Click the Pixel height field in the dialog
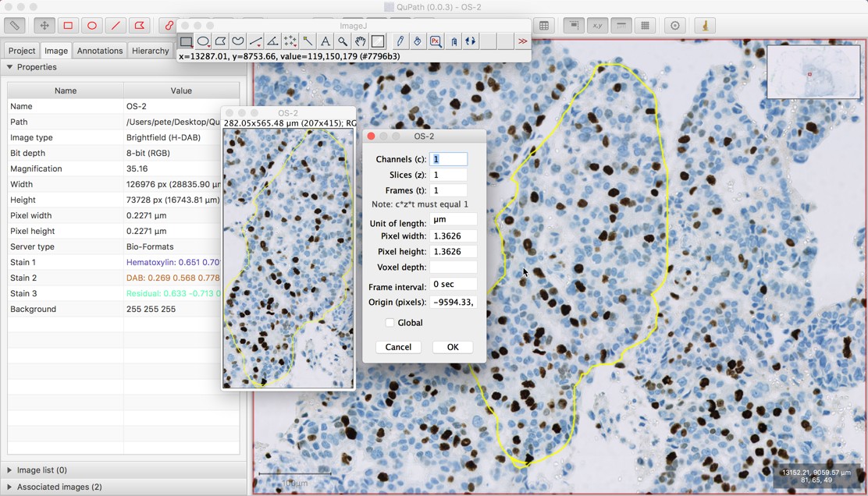 coord(454,251)
